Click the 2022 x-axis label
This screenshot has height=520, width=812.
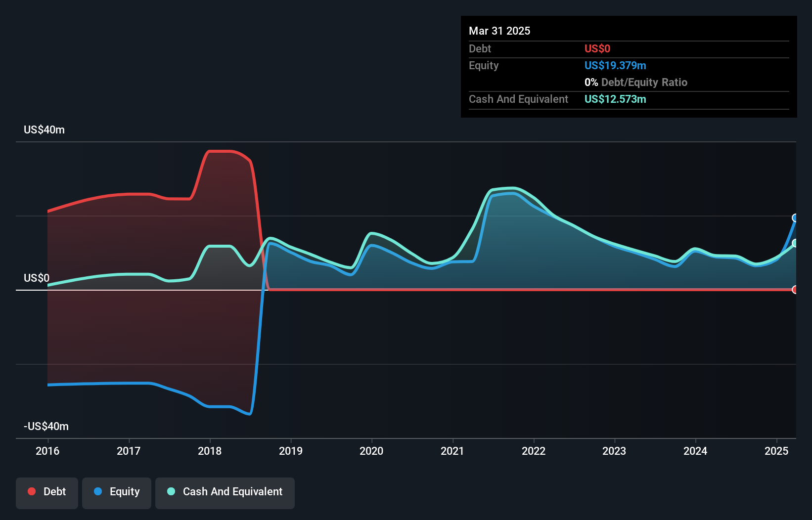(534, 451)
